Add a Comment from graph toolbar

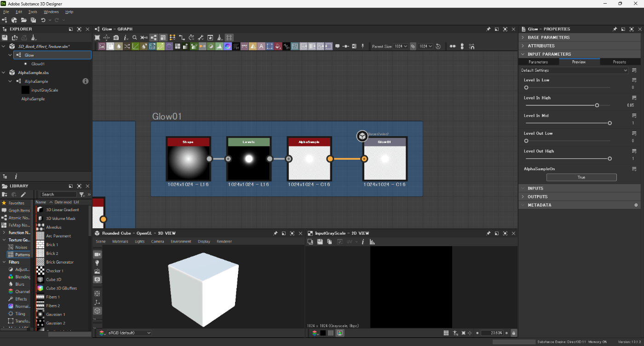pyautogui.click(x=337, y=46)
